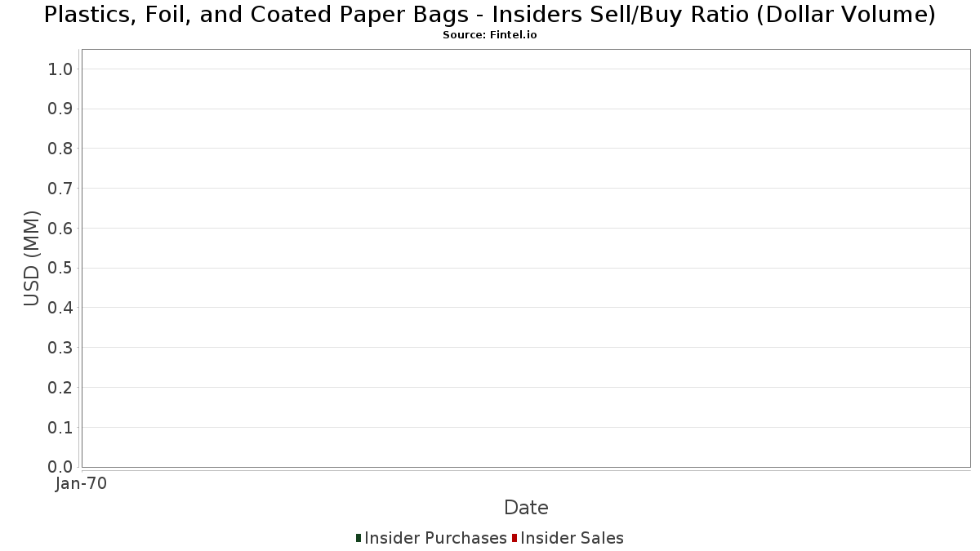Click the chart title text
Viewport: 980px width, 551px height.
pos(490,15)
